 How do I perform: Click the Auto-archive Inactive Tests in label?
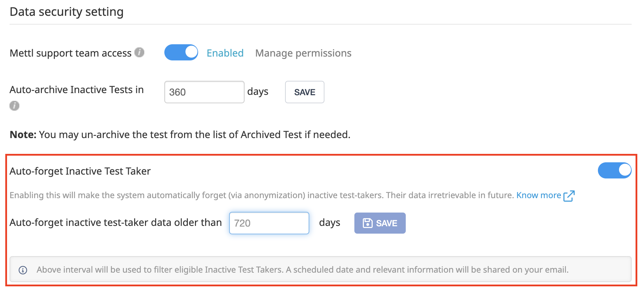click(x=77, y=90)
